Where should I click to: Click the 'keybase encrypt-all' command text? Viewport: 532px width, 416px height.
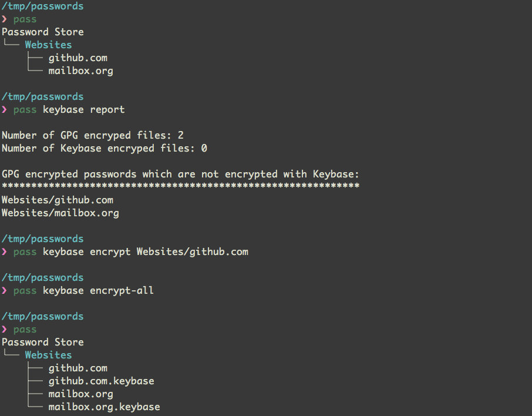pyautogui.click(x=98, y=291)
